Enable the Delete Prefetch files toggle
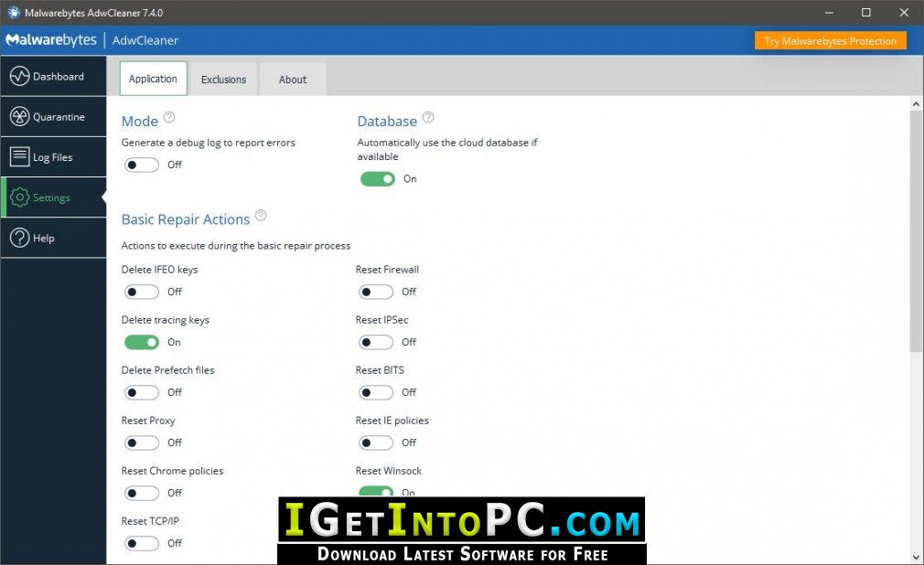 click(142, 392)
